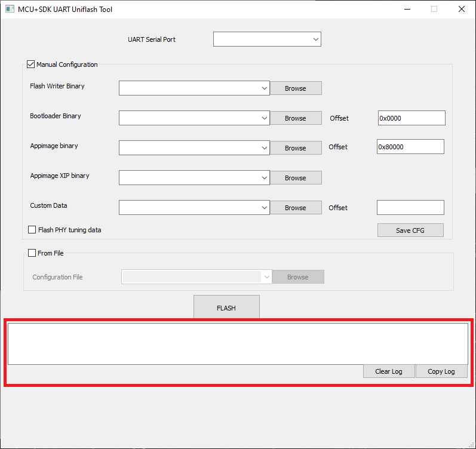Copy the log with Copy Log
Viewport: 476px width, 449px height.
point(441,371)
